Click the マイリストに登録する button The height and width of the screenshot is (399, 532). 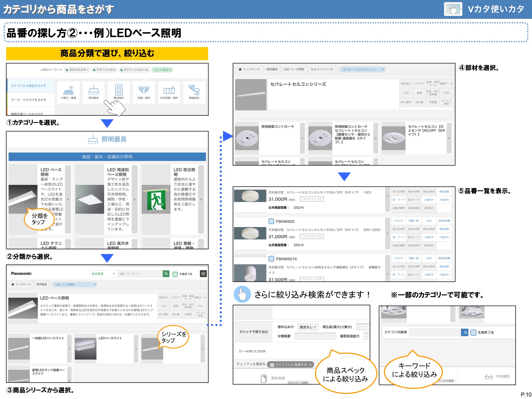tap(290, 364)
